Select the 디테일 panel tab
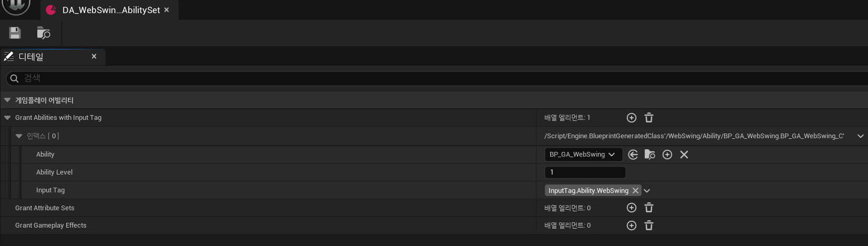 point(32,57)
